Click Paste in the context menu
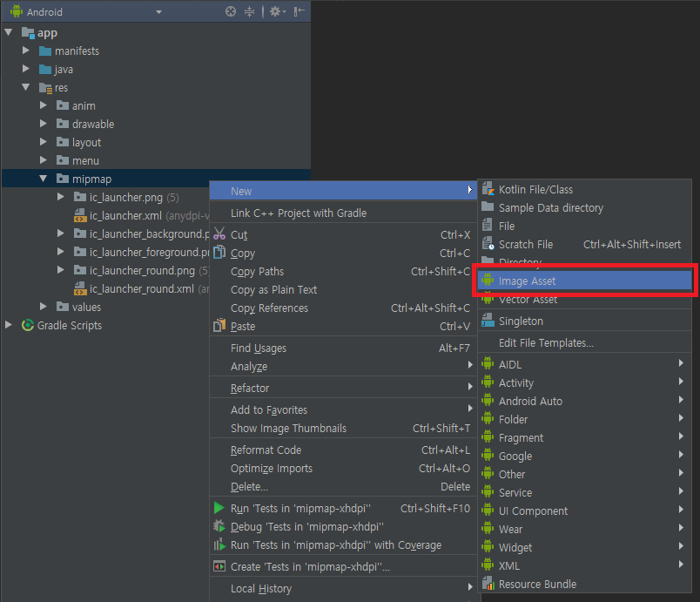Viewport: 700px width, 602px height. pos(343,327)
